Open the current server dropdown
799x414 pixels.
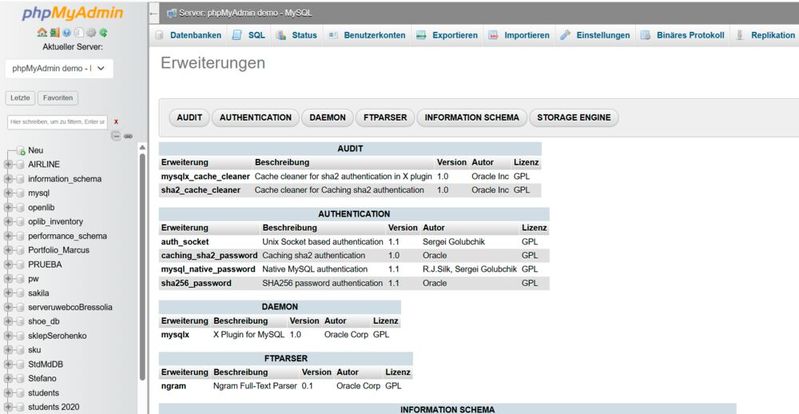tap(59, 68)
